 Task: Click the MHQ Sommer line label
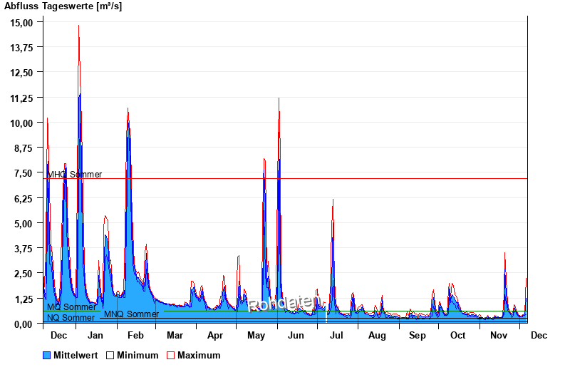coord(74,174)
